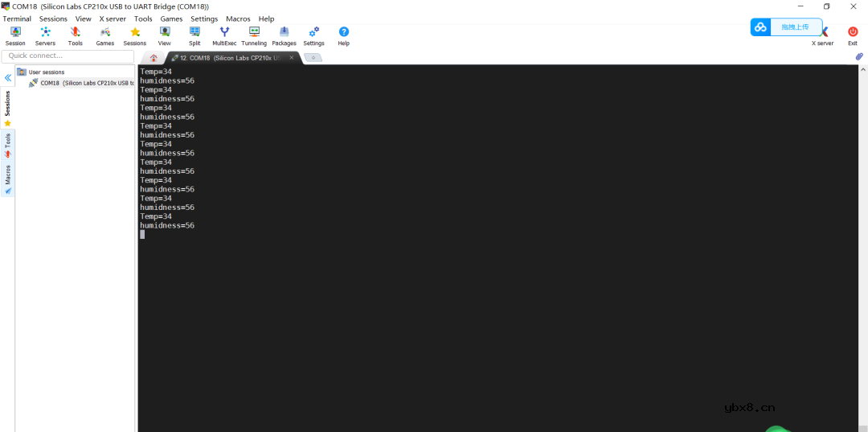Open the X server menu

tap(113, 19)
